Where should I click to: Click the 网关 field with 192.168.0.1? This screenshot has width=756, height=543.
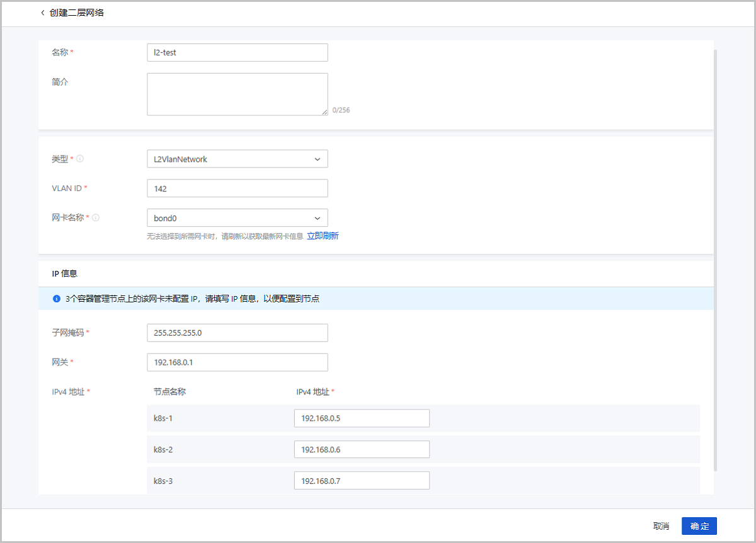click(237, 362)
